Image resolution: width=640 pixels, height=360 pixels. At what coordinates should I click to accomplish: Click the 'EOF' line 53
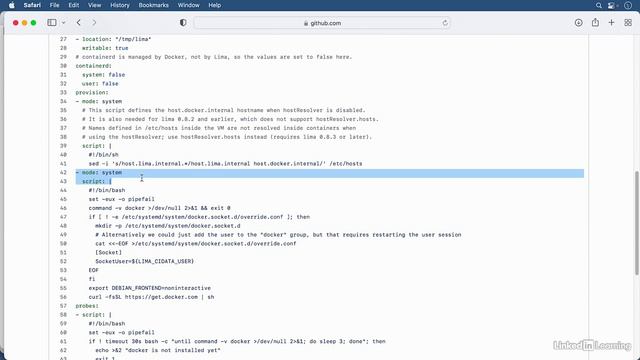coord(93,270)
